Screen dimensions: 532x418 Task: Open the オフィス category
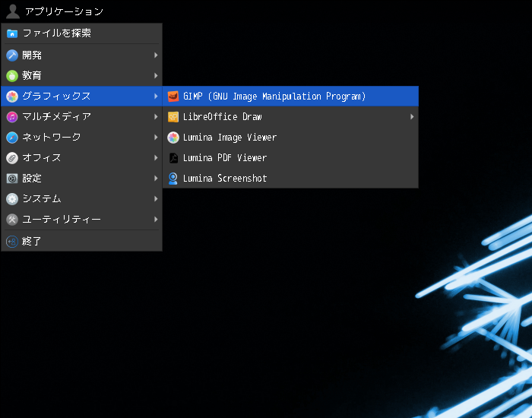[x=82, y=158]
